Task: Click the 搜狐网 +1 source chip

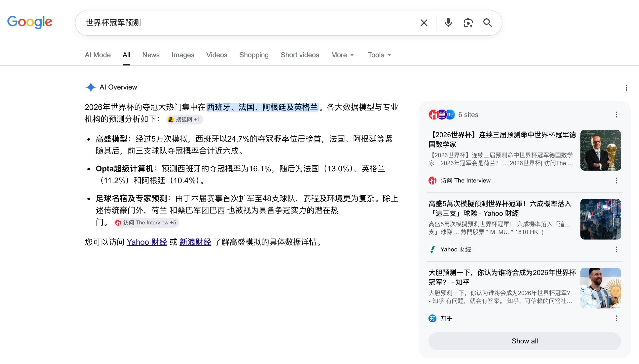Action: pos(185,120)
